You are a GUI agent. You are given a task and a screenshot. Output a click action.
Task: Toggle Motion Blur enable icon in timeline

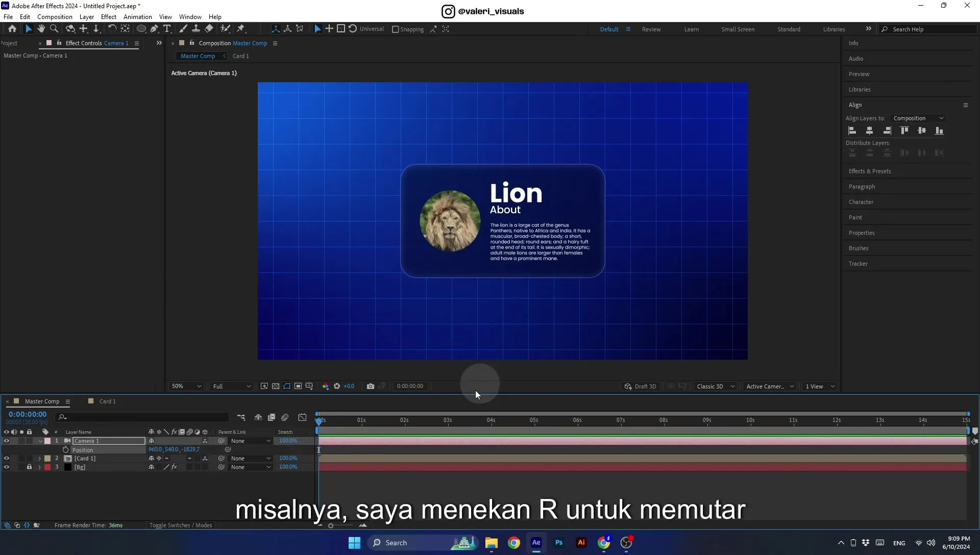coord(285,417)
